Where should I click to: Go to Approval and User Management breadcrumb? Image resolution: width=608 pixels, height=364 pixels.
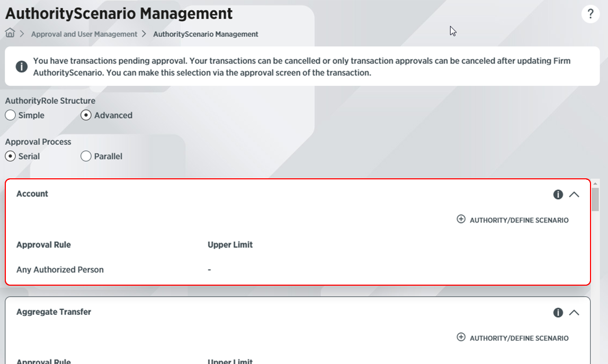point(84,34)
